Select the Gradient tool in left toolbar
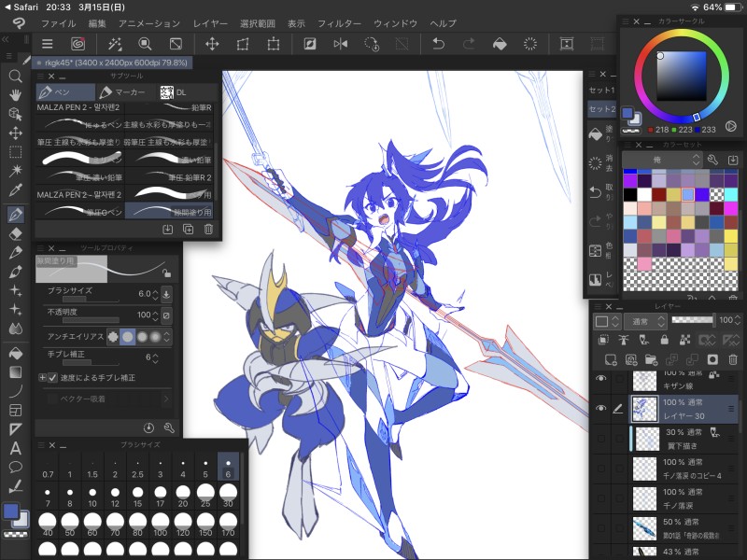Viewport: 747px width, 560px height. click(x=15, y=371)
